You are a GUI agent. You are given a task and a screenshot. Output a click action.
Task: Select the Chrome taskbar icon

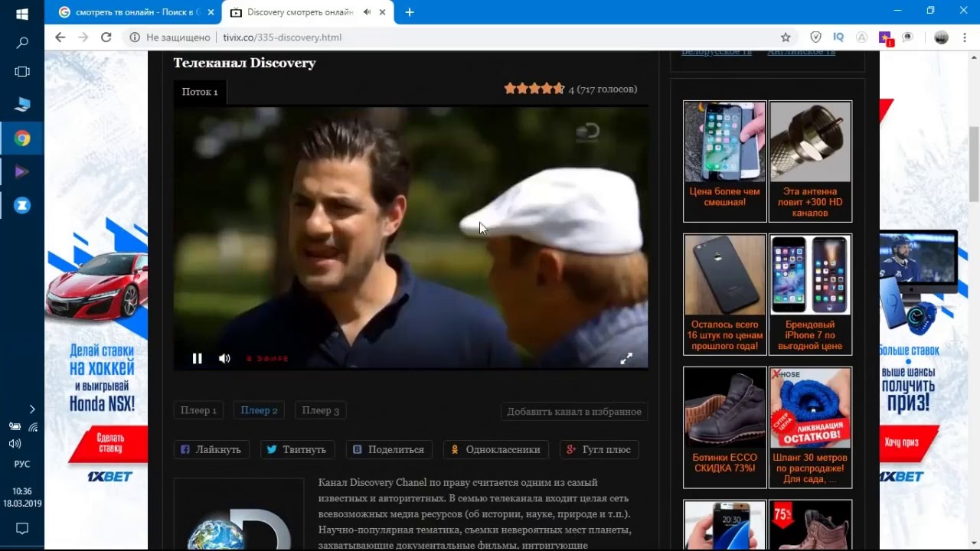22,139
